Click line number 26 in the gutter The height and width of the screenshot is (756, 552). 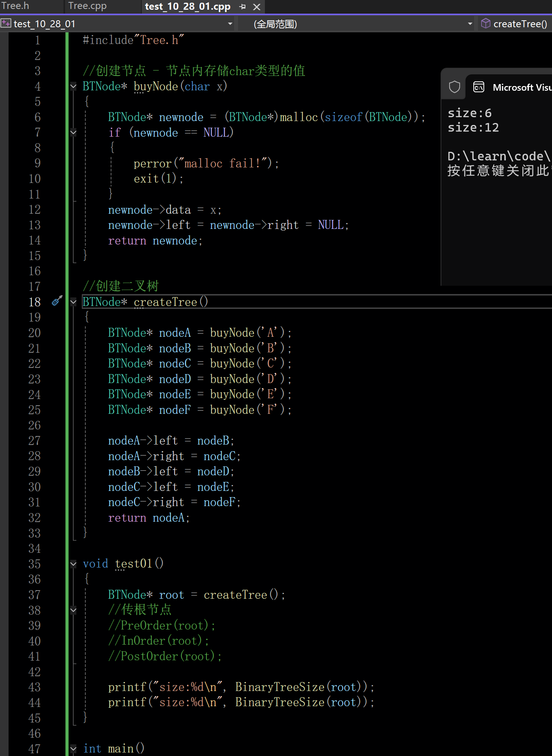pyautogui.click(x=34, y=425)
